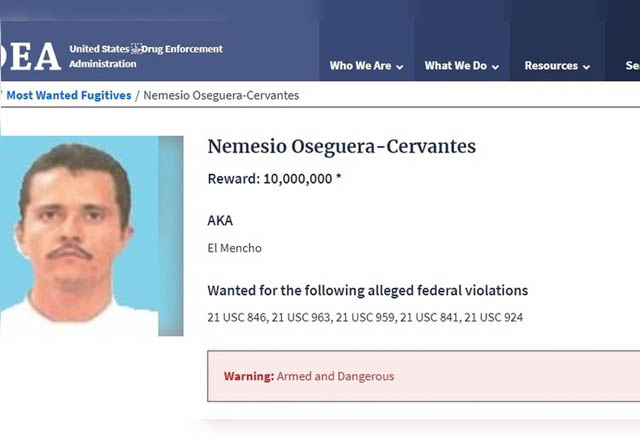Click the fugitive's profile photo
Screen dimensions: 640x440
pos(80,235)
